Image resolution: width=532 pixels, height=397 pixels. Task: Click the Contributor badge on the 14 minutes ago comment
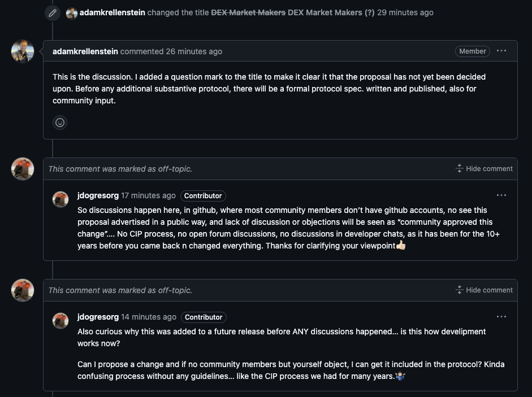click(204, 317)
